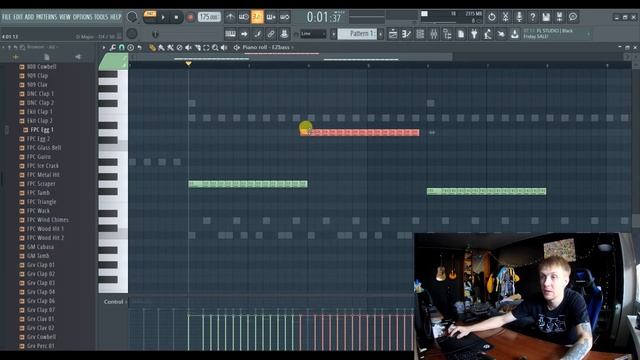The height and width of the screenshot is (360, 640).
Task: Click the tempo display showing 175
Action: coord(209,17)
